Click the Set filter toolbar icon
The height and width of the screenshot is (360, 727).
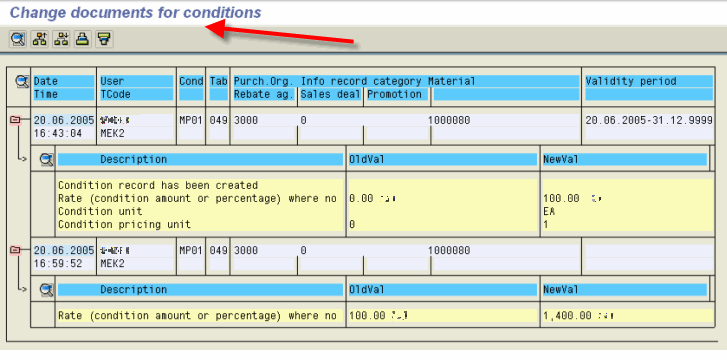pos(104,39)
